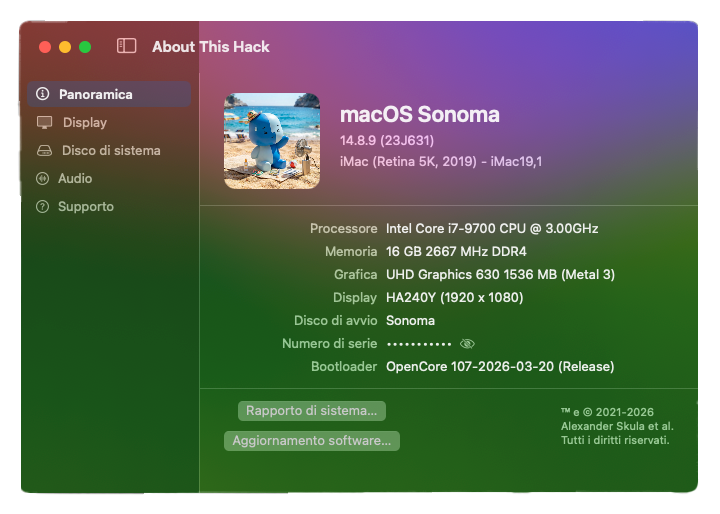
Task: Click the macOS Sonoma beach artwork thumbnail
Action: pyautogui.click(x=272, y=141)
